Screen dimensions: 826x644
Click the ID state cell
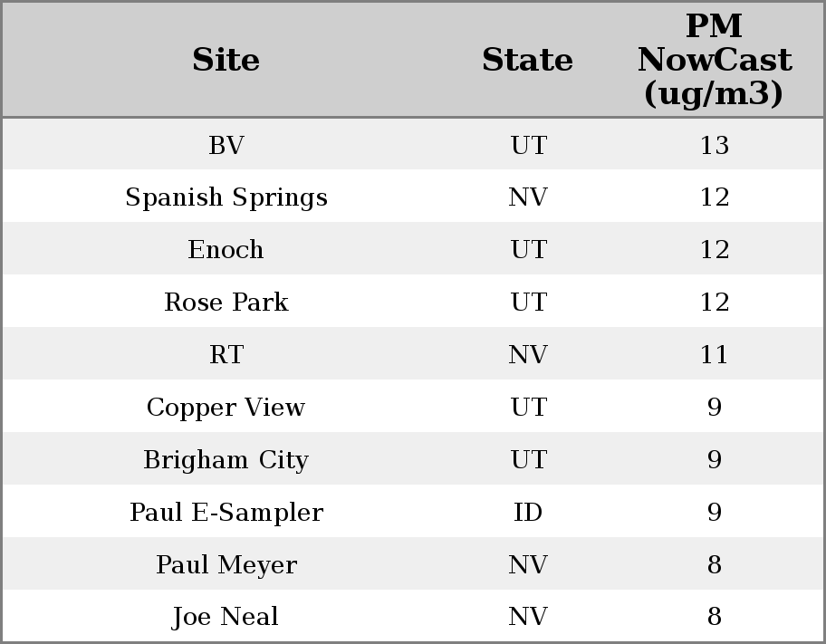tap(527, 513)
